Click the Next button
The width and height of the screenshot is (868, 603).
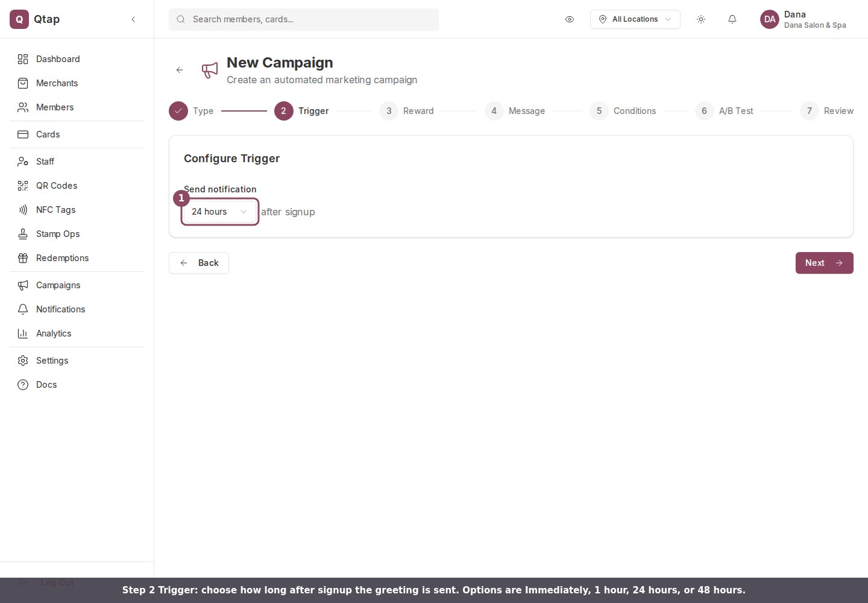coord(825,263)
